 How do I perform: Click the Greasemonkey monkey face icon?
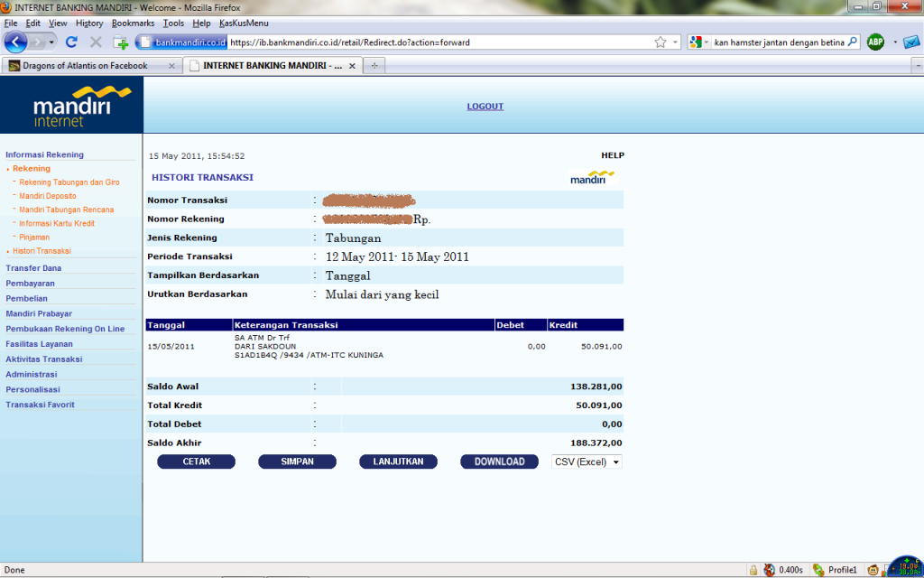click(873, 571)
